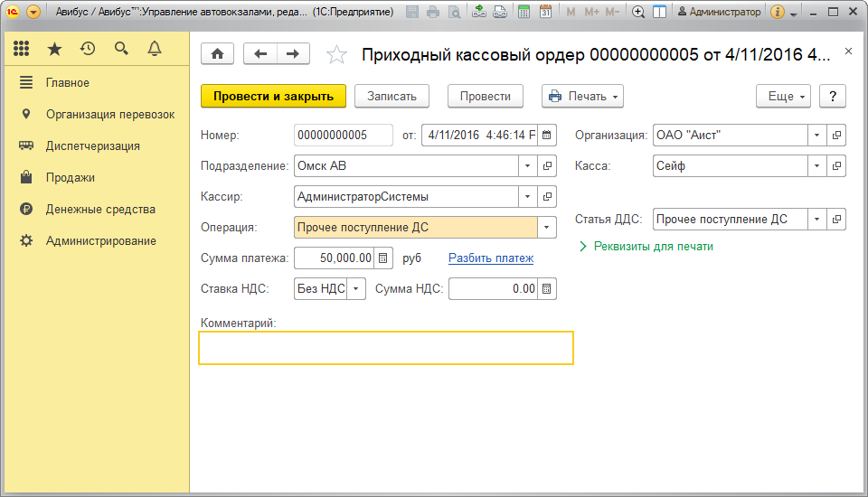Open date picker next to document date
Image resolution: width=868 pixels, height=497 pixels.
(547, 136)
